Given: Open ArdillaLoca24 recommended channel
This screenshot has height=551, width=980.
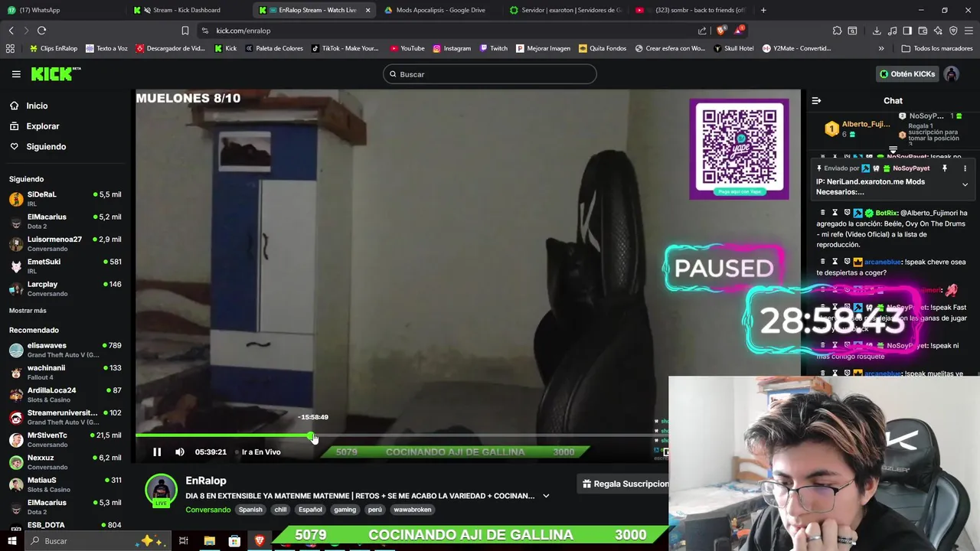Looking at the screenshot, I should [65, 394].
